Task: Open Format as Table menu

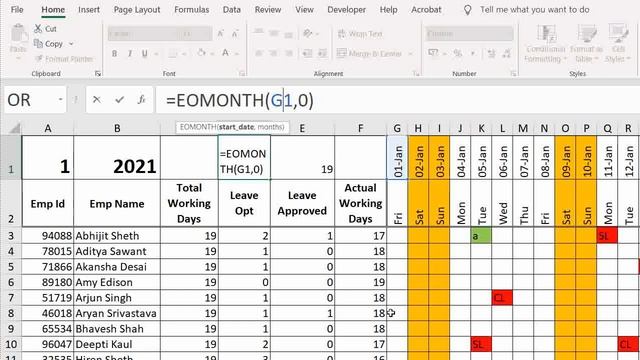Action: [x=586, y=44]
